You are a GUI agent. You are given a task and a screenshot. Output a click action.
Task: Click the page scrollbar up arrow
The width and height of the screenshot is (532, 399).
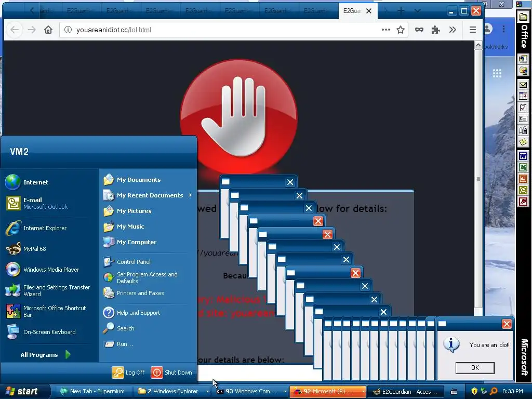point(478,45)
